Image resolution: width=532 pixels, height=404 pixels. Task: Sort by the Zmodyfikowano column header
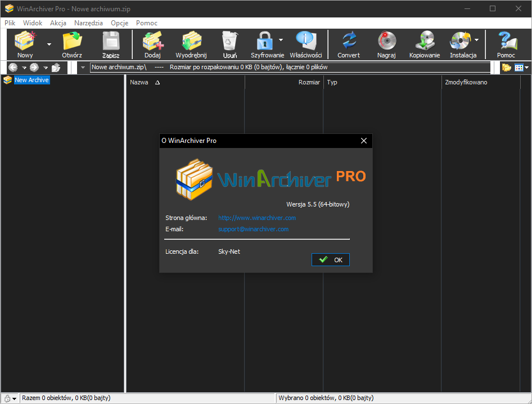coord(481,82)
